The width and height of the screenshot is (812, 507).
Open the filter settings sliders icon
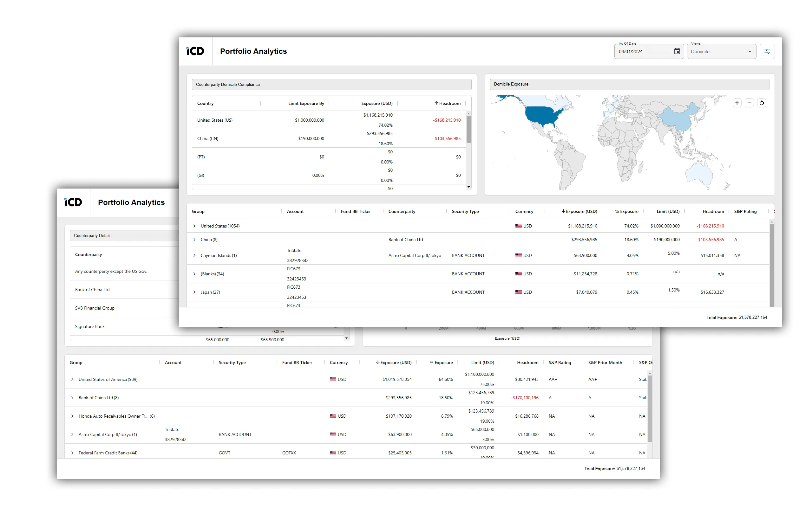(x=767, y=51)
